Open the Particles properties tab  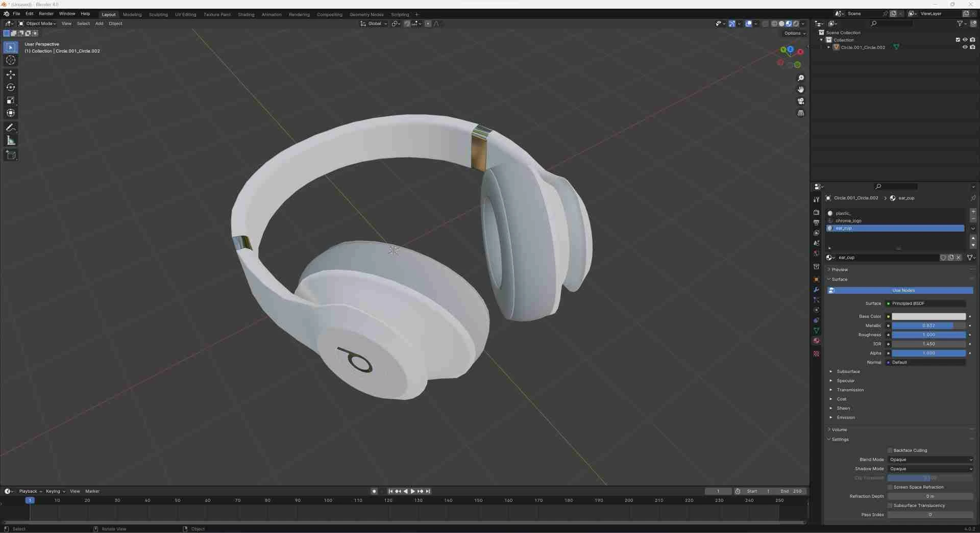click(x=816, y=300)
